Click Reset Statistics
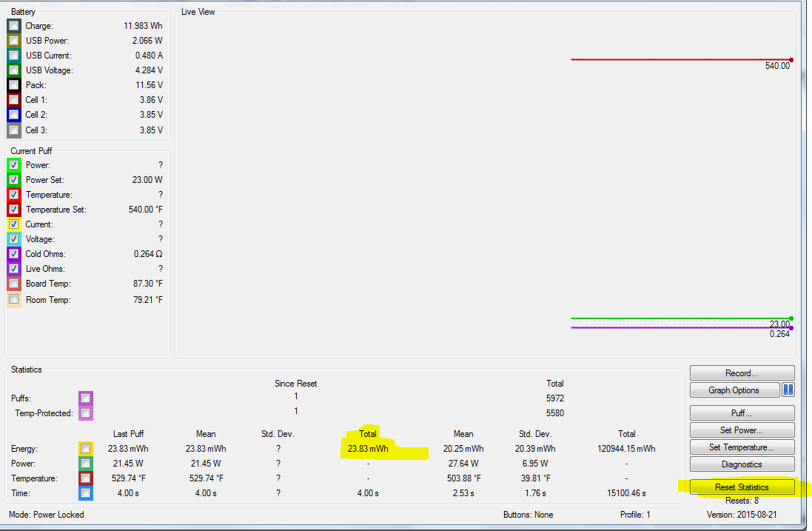 pyautogui.click(x=742, y=487)
